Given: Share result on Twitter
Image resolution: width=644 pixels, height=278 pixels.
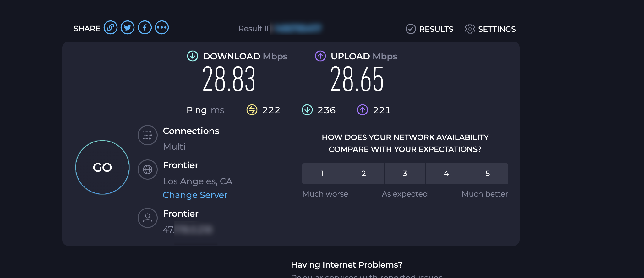Looking at the screenshot, I should tap(128, 28).
